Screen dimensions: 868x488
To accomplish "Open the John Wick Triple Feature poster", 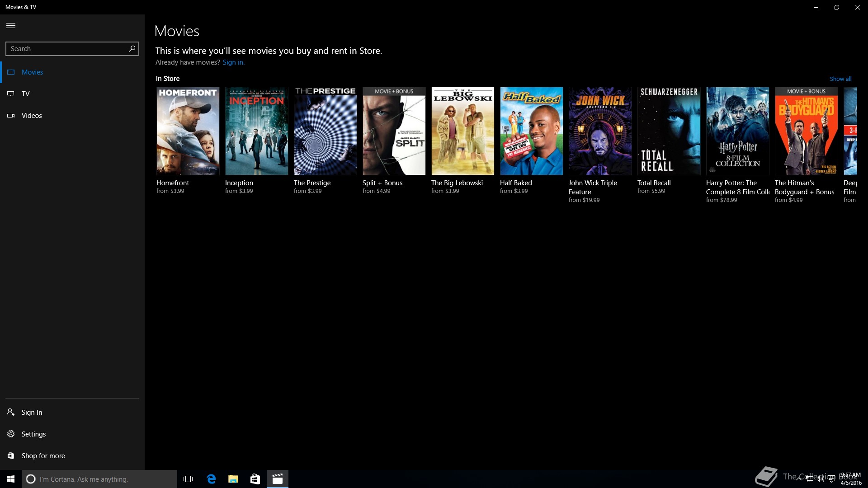I will [600, 131].
